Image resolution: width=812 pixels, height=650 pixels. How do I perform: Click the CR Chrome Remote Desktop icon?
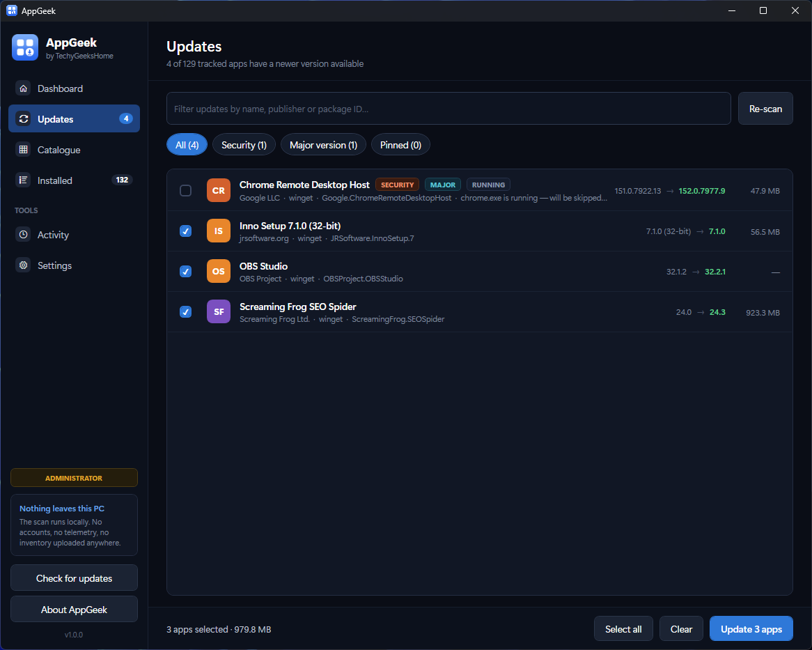[219, 191]
